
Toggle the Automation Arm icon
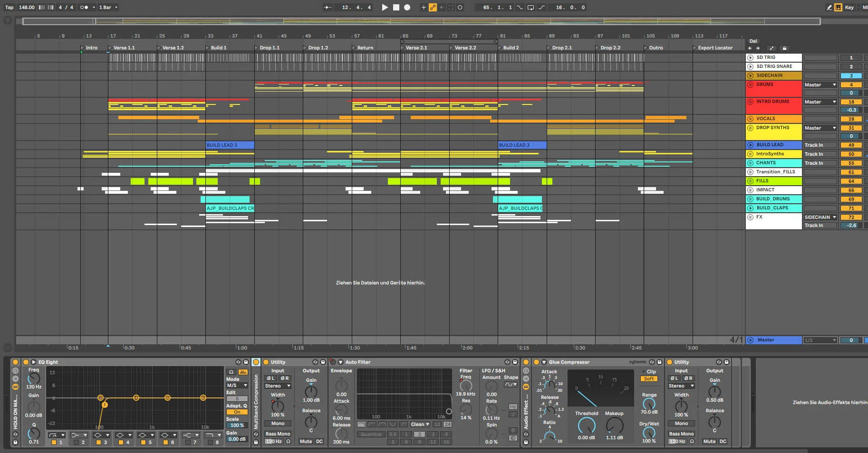point(433,7)
